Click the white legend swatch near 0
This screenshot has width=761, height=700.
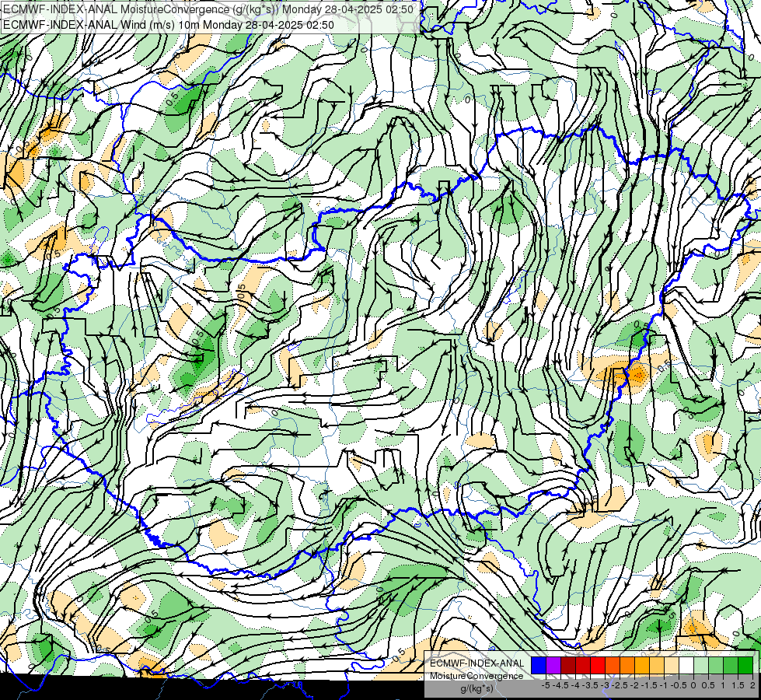coord(686,665)
